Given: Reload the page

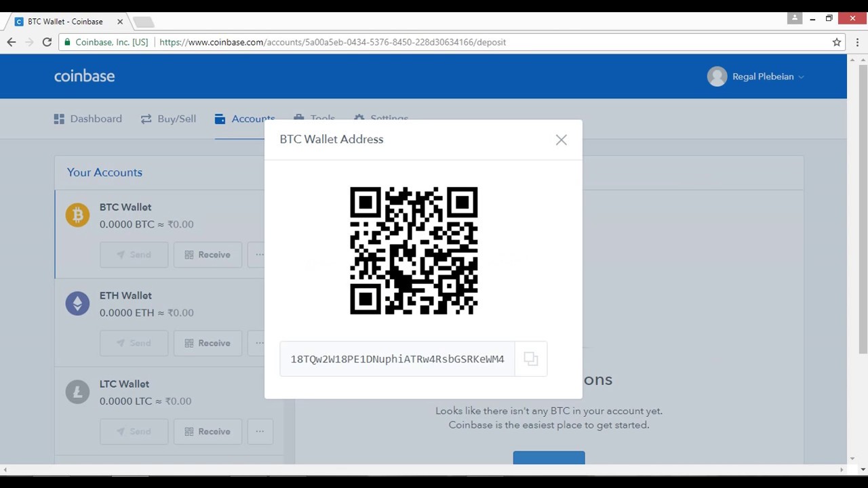Looking at the screenshot, I should point(47,42).
